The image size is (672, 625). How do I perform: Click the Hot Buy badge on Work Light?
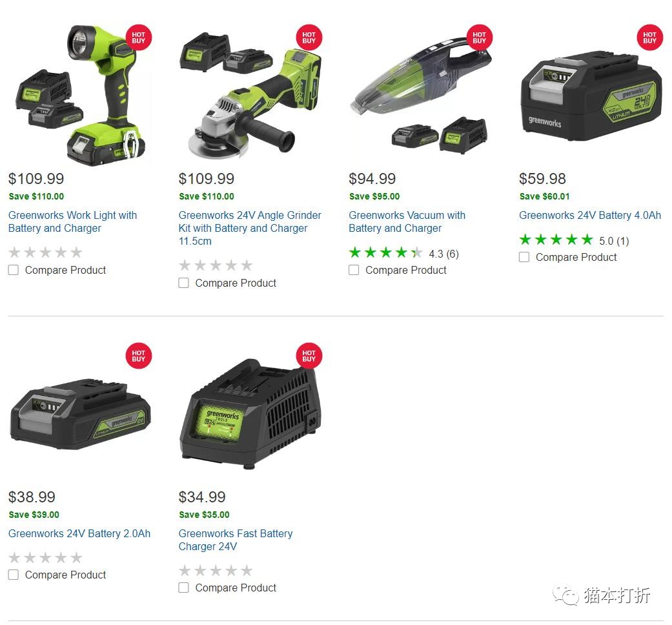pyautogui.click(x=138, y=37)
